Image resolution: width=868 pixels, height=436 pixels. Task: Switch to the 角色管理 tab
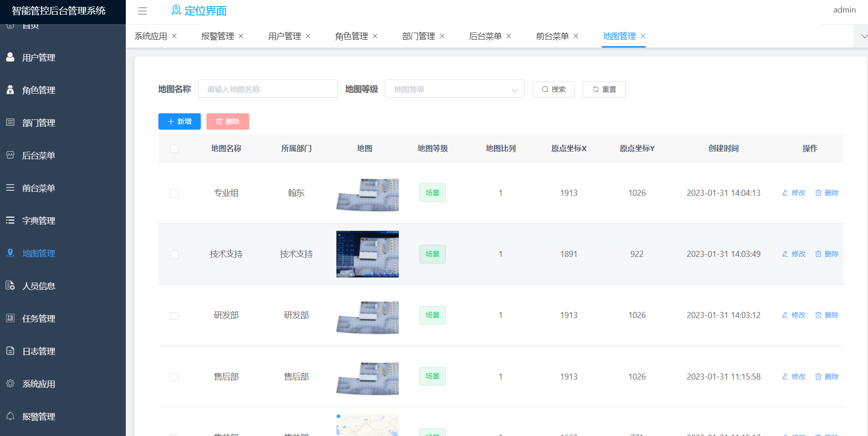coord(351,36)
